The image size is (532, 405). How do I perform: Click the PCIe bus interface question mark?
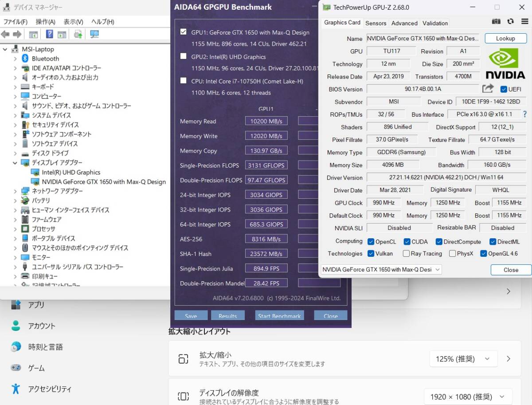(525, 114)
